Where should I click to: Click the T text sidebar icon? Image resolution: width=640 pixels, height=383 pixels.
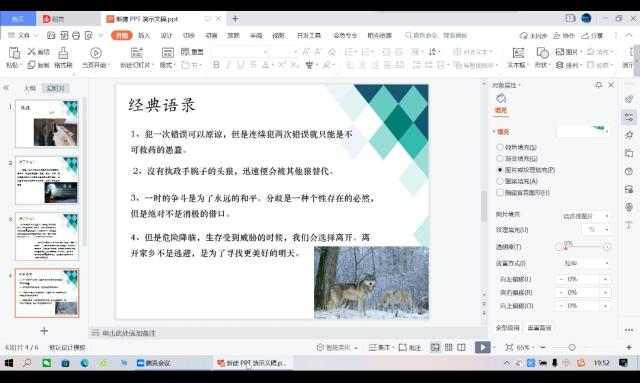[629, 225]
